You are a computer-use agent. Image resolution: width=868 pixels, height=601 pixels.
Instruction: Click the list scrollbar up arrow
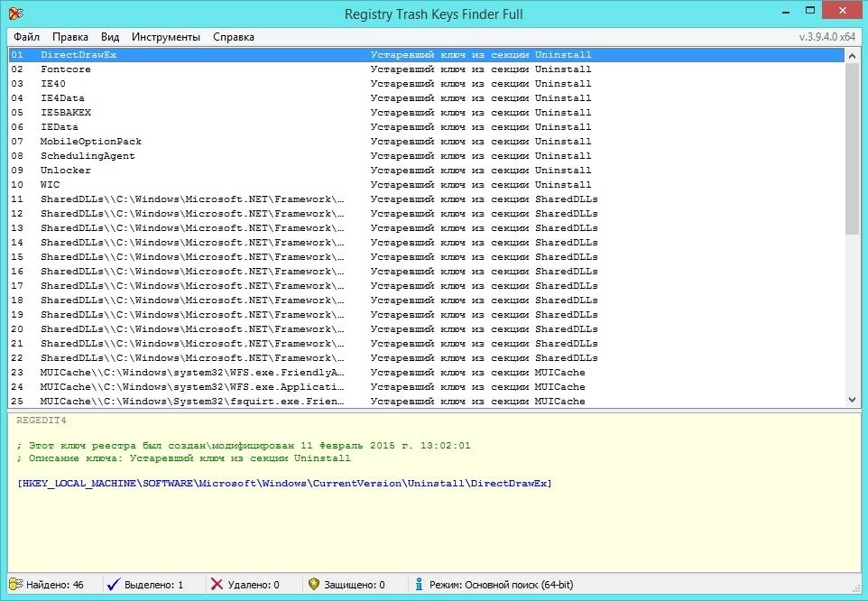852,56
